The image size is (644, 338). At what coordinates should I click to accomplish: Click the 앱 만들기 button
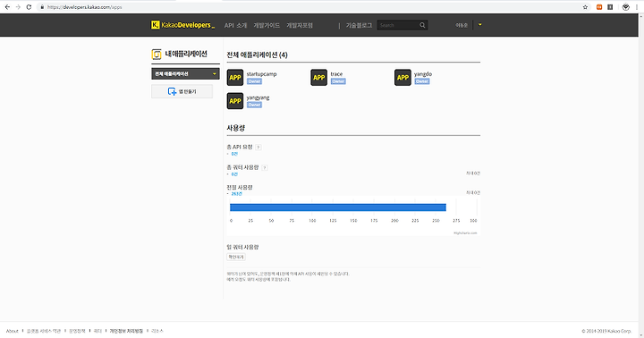(182, 91)
